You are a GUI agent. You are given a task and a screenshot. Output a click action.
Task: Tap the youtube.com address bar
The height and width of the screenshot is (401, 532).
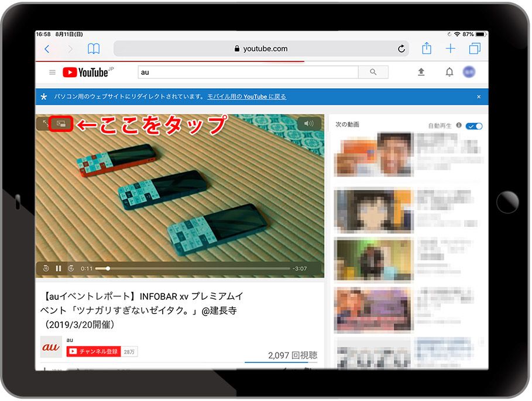click(261, 49)
